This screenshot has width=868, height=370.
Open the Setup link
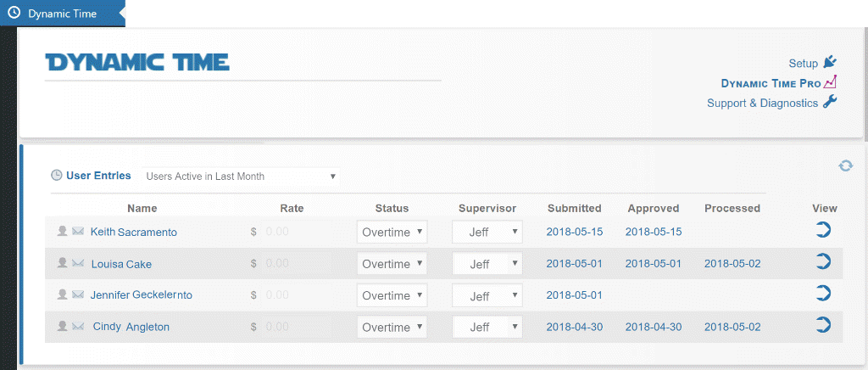(x=804, y=64)
